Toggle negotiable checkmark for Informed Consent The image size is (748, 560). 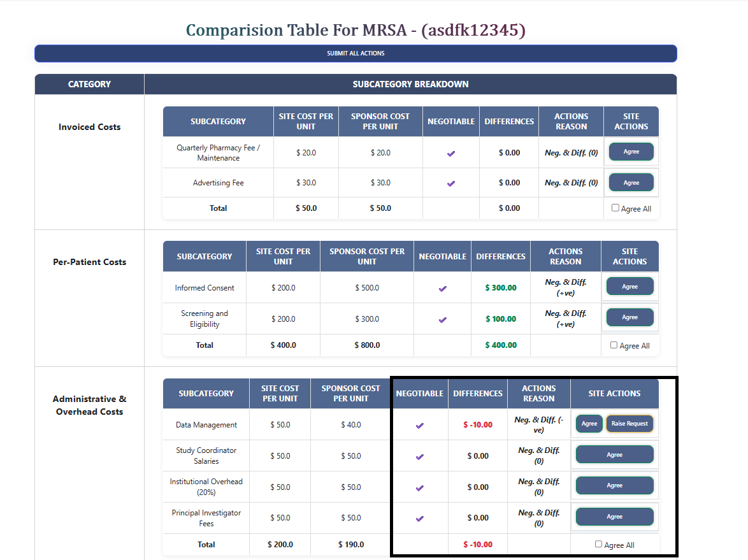(x=442, y=288)
